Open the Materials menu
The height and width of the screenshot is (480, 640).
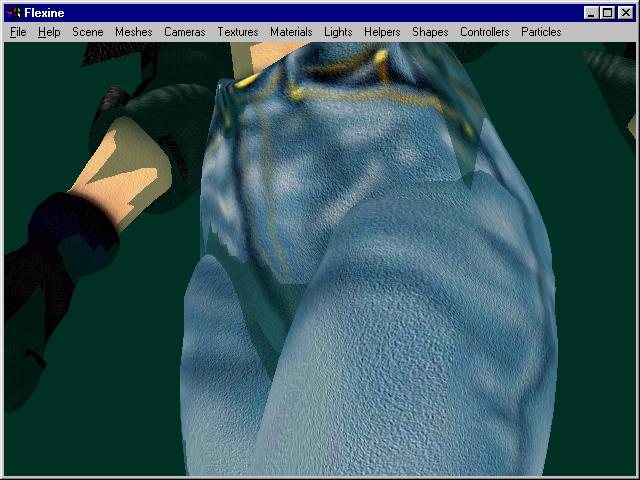tap(291, 32)
